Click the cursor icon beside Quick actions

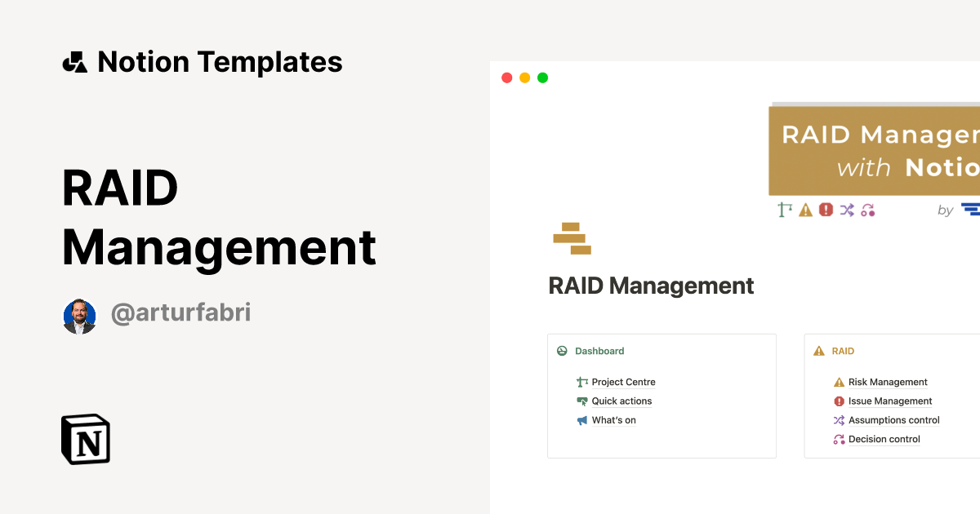pos(581,401)
